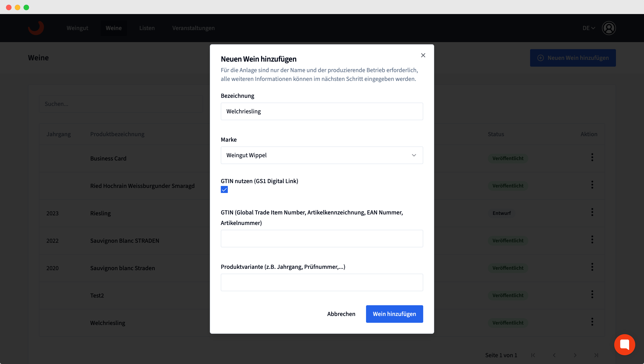
Task: Click Business Card wine name
Action: click(108, 159)
